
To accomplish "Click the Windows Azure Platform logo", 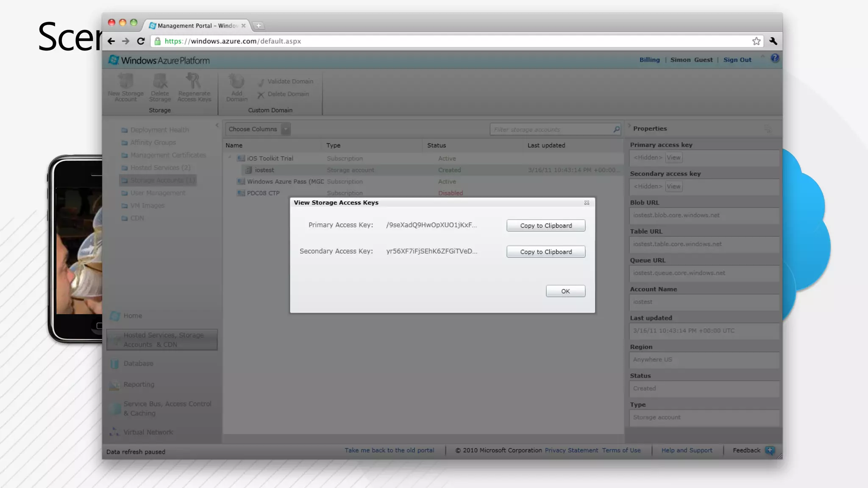I will [159, 60].
